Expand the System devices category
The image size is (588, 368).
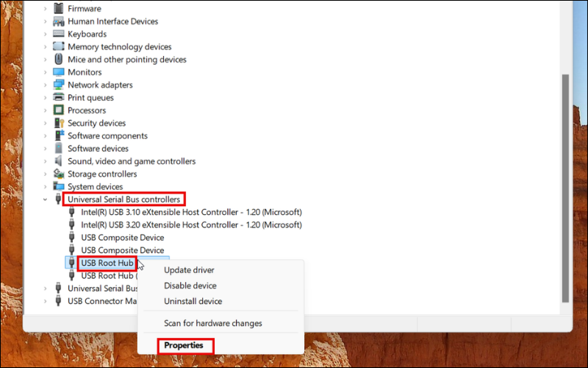(x=45, y=187)
